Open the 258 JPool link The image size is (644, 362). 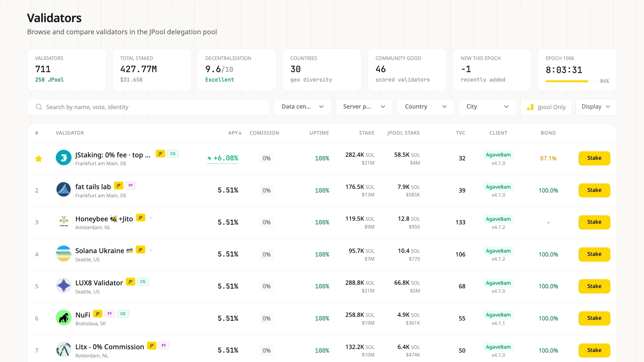49,80
